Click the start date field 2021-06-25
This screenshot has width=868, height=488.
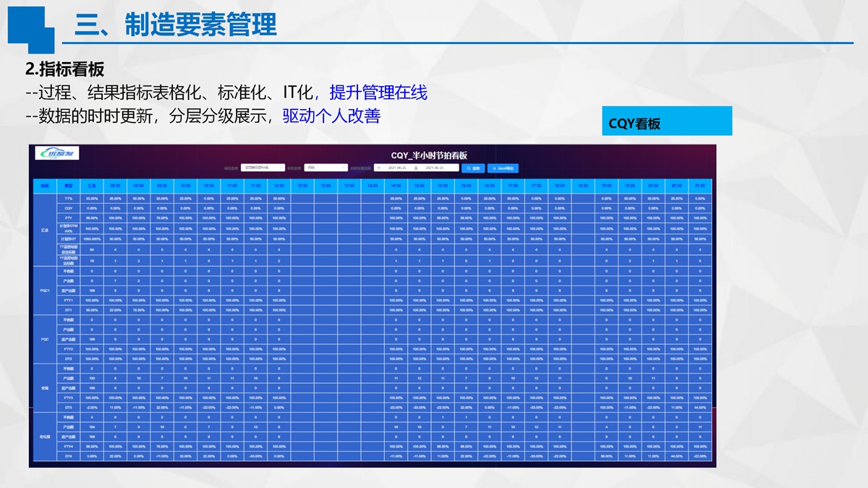(x=397, y=168)
